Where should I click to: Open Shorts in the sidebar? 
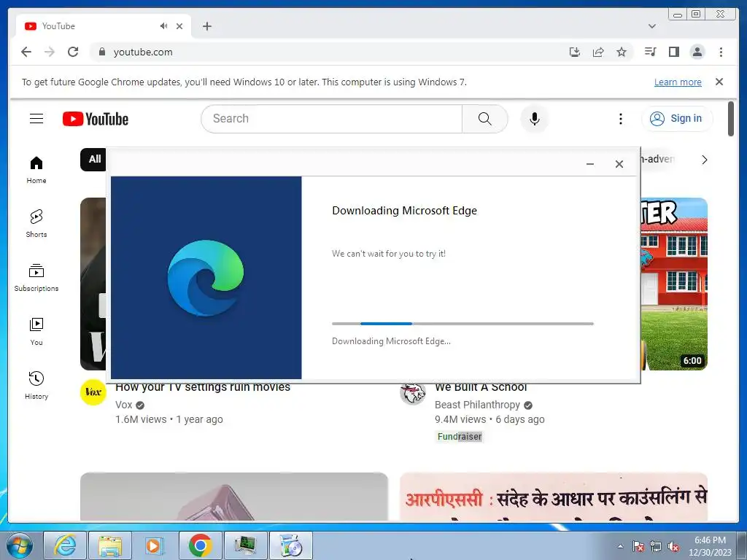(36, 224)
